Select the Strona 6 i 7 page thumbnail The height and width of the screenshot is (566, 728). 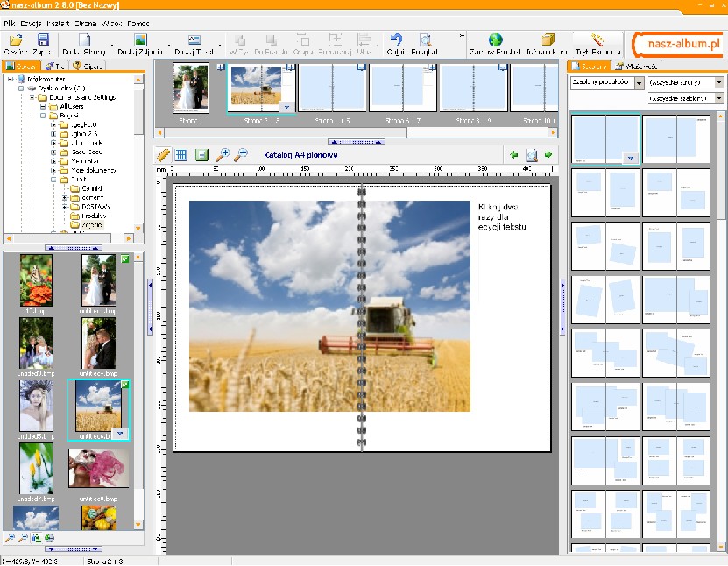(x=403, y=88)
